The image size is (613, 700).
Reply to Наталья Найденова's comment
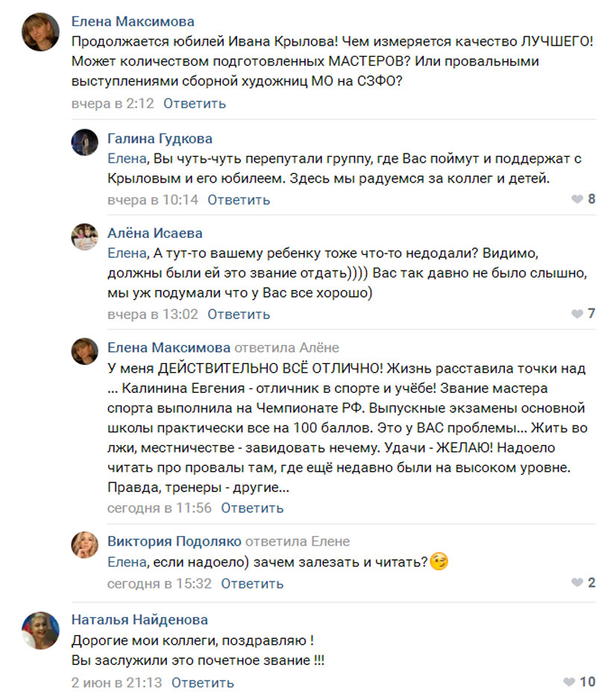click(203, 683)
